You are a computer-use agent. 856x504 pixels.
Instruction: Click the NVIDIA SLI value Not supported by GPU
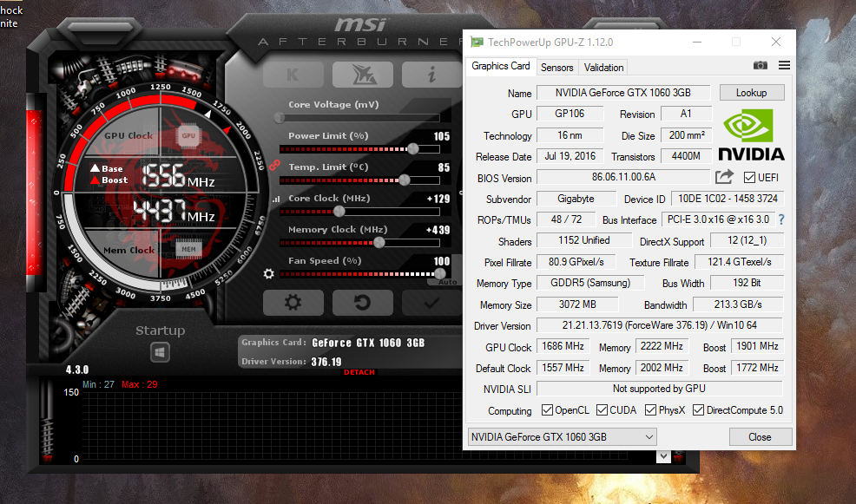tap(660, 389)
